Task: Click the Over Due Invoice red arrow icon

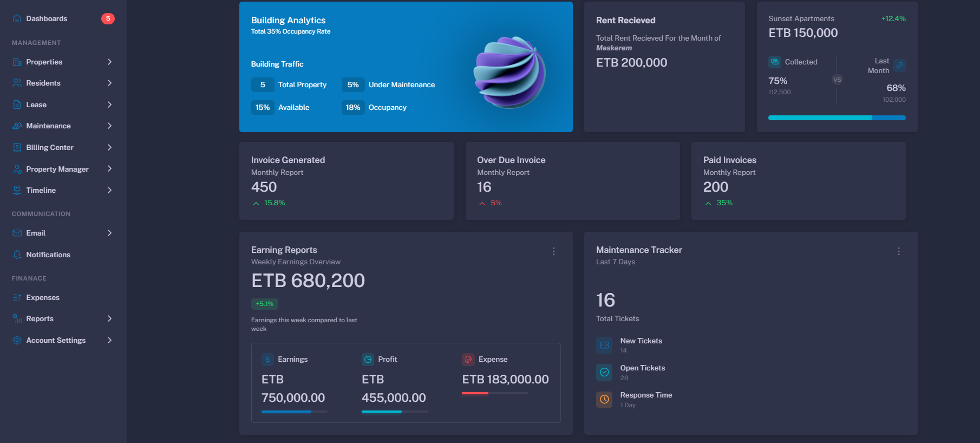Action: click(x=482, y=203)
